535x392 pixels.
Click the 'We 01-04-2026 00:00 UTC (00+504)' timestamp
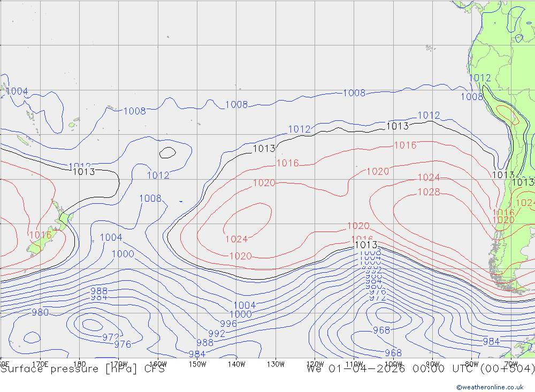421,369
